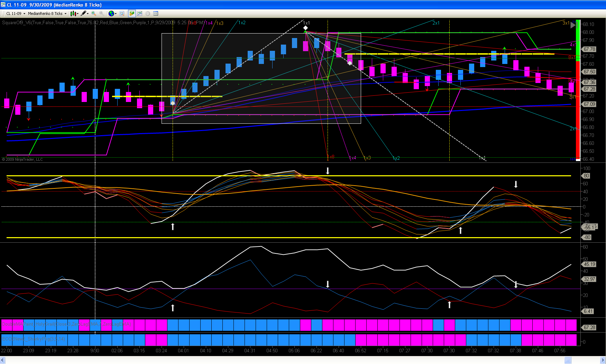Open the chart style candlestick menu
Viewport: 606px width, 364px height.
click(x=73, y=13)
